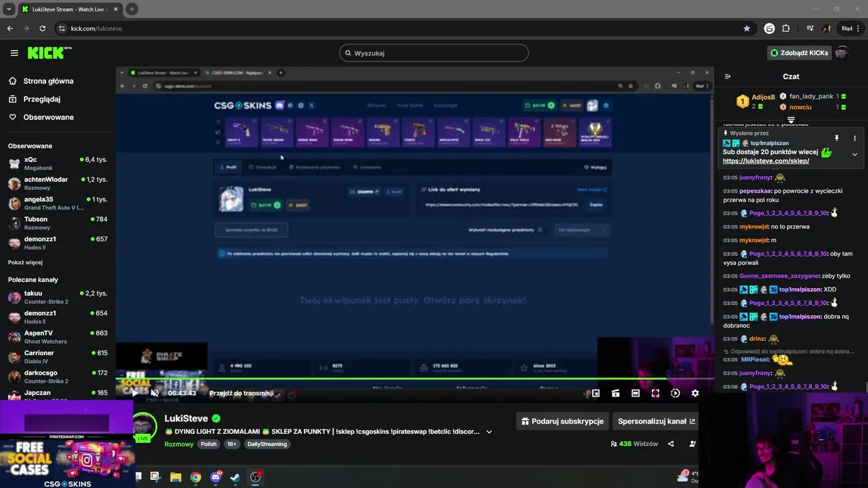
Task: Open Obserwowane in the sidebar
Action: click(x=48, y=117)
